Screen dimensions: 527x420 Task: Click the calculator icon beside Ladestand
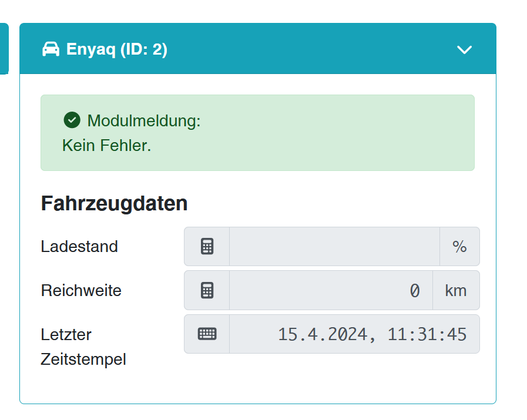coord(207,247)
